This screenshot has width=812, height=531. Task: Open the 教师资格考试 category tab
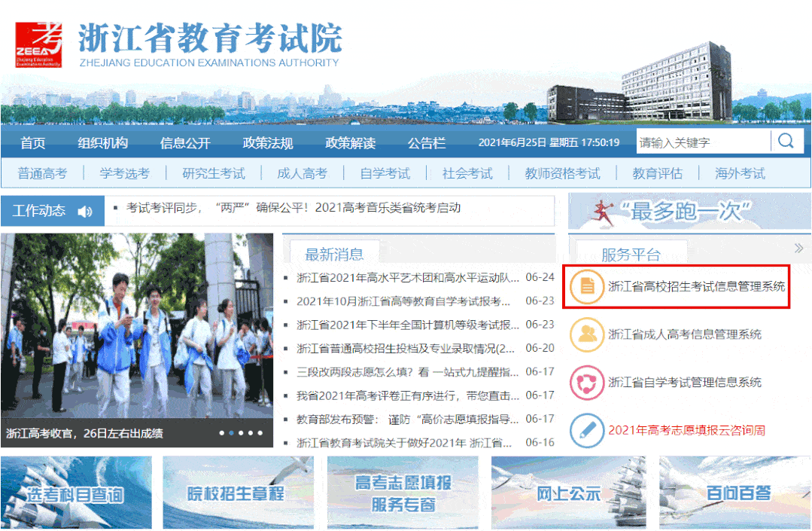point(562,174)
